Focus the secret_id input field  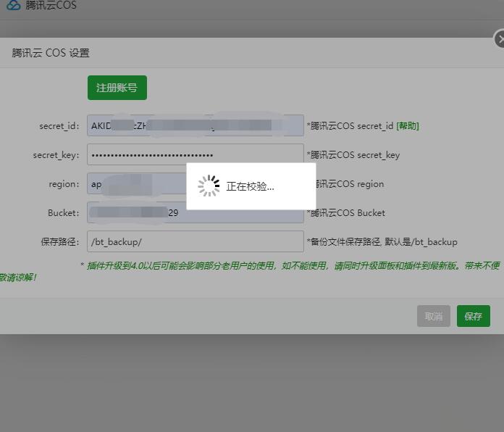click(195, 125)
